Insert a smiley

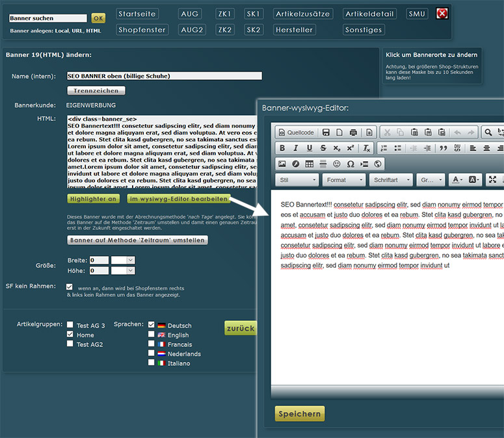click(x=336, y=164)
